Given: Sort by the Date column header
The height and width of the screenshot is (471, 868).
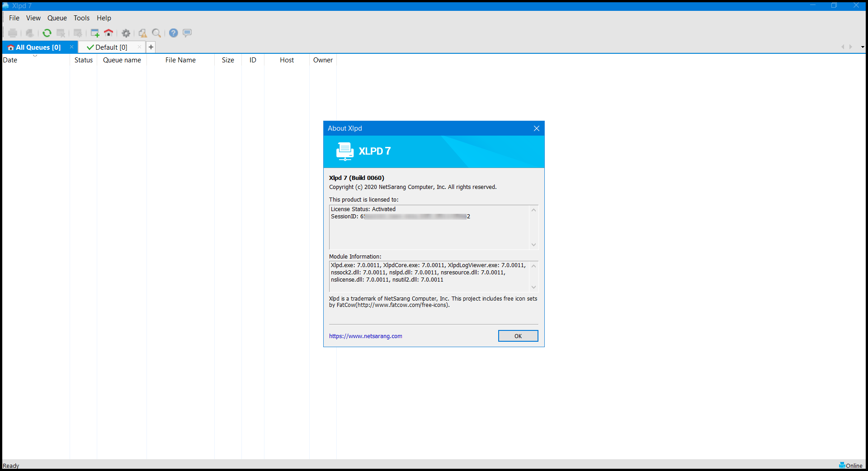Looking at the screenshot, I should tap(36, 60).
